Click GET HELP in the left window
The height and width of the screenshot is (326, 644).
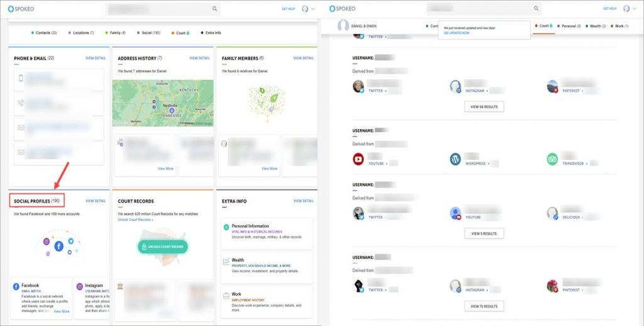point(288,9)
